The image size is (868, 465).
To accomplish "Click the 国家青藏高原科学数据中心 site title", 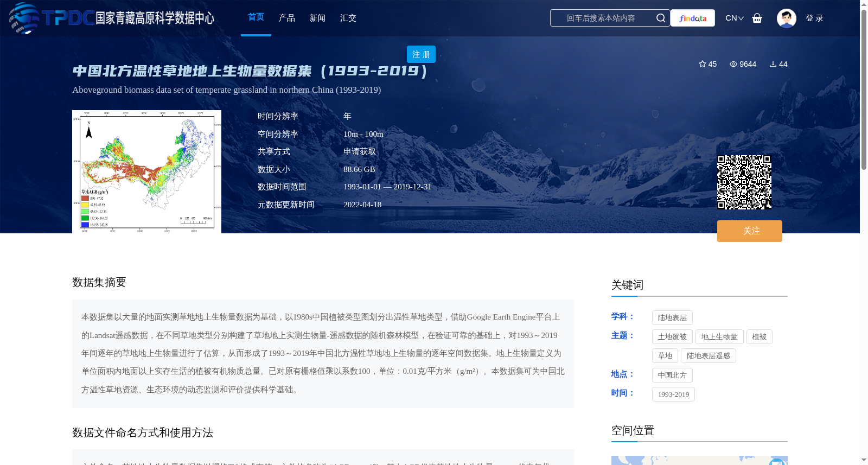I will click(x=155, y=18).
